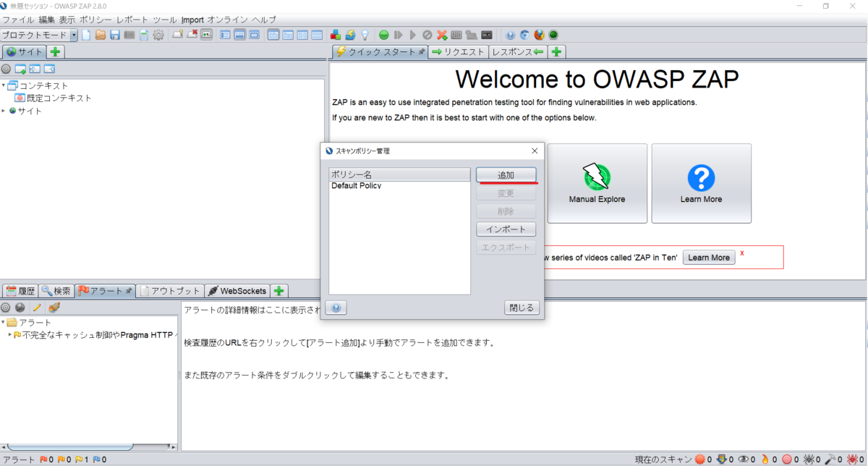Select 既定コンテキスト in the tree
The width and height of the screenshot is (868, 466).
tap(54, 98)
